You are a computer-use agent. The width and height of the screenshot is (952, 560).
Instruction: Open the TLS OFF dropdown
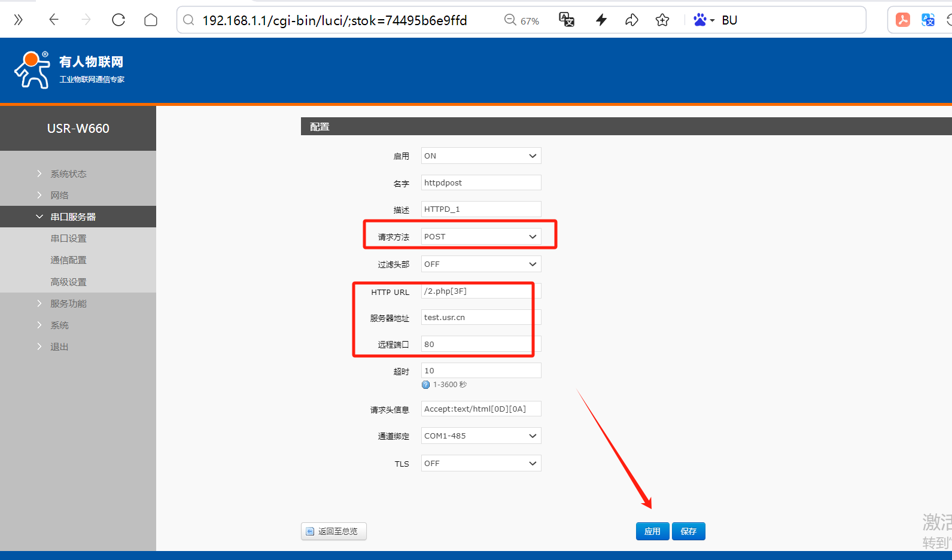pyautogui.click(x=480, y=463)
